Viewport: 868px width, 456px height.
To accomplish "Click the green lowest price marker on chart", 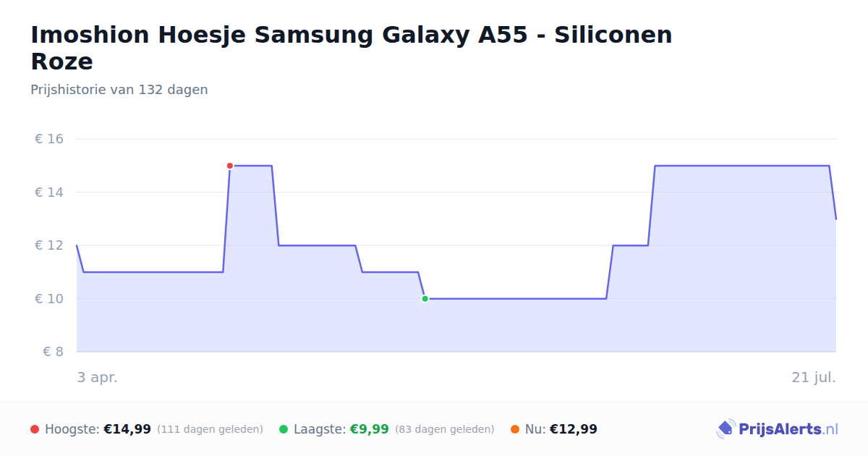I will pos(425,299).
